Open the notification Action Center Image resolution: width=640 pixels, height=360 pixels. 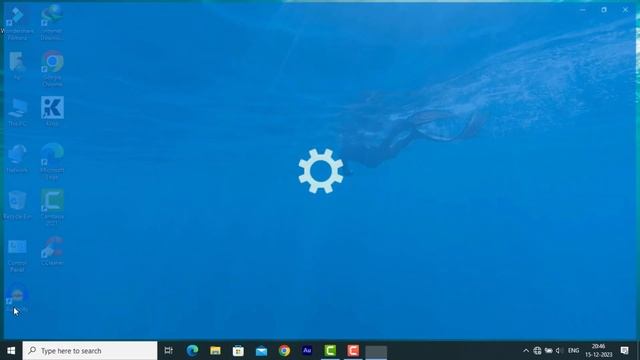624,351
